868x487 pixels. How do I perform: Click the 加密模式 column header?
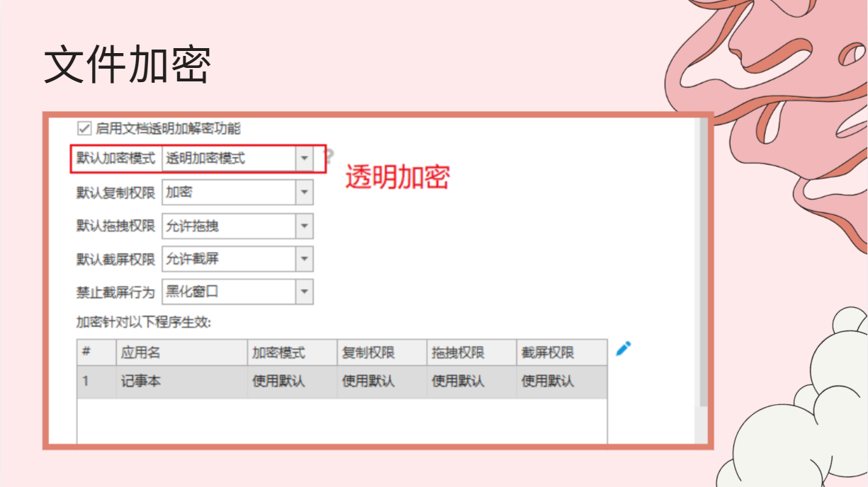(x=292, y=353)
